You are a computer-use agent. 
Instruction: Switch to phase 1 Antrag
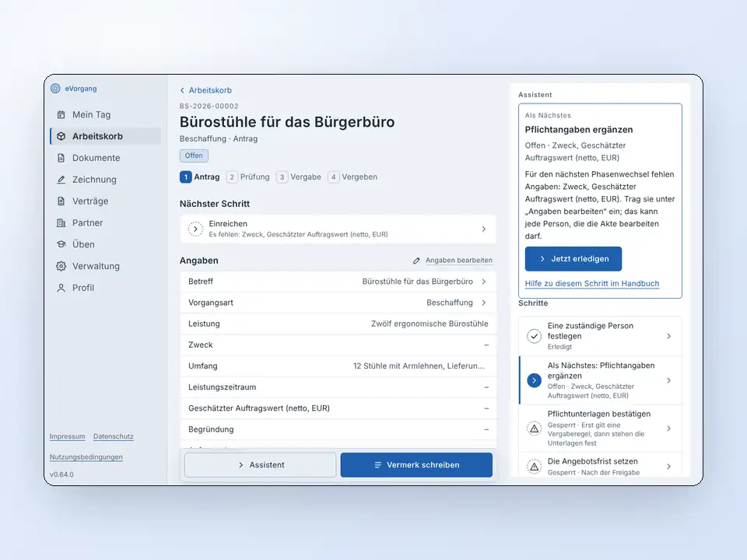point(200,177)
